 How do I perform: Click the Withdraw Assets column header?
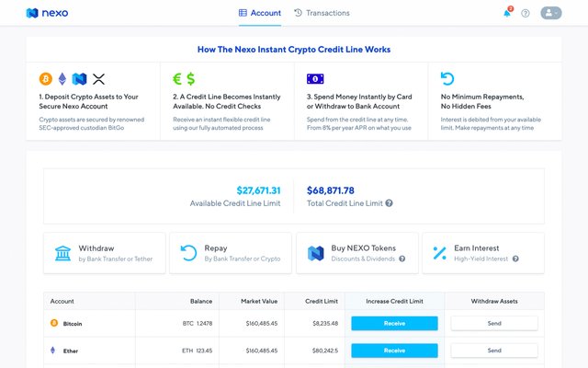(494, 301)
